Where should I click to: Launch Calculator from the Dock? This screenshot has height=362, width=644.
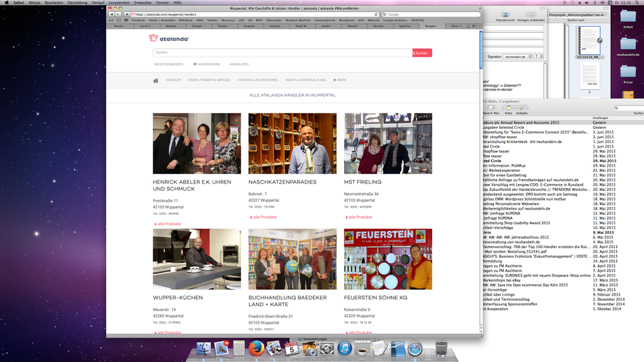(239, 348)
